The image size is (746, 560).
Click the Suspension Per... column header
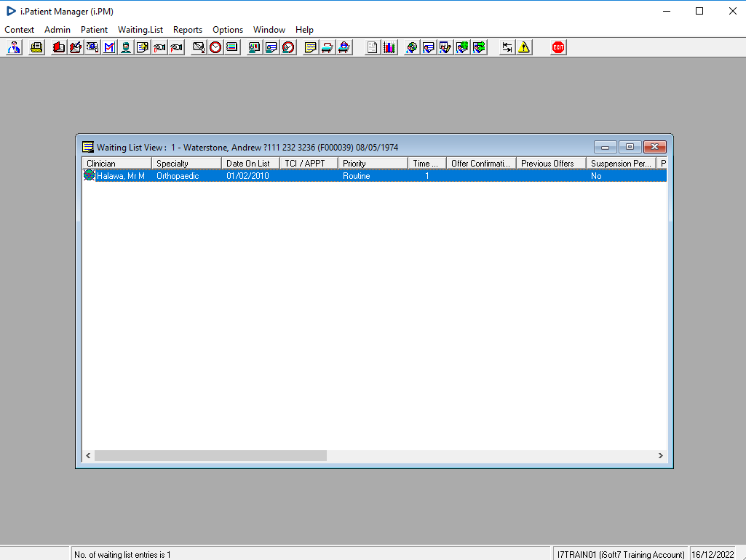click(x=621, y=164)
